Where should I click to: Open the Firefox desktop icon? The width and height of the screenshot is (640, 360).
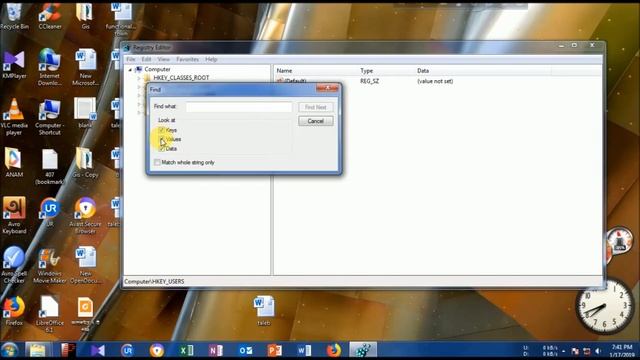pyautogui.click(x=14, y=311)
